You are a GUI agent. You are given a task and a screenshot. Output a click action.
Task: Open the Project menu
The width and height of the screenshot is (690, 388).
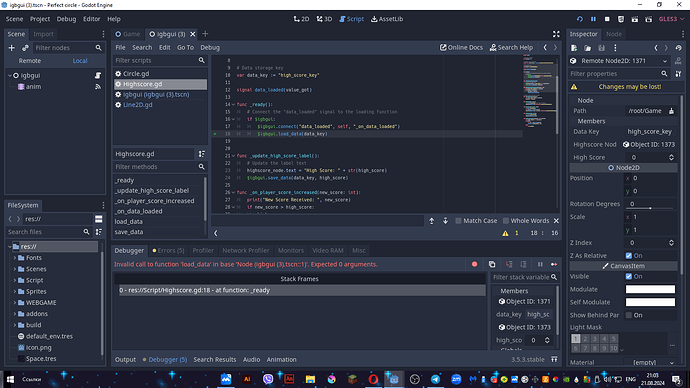pos(40,19)
